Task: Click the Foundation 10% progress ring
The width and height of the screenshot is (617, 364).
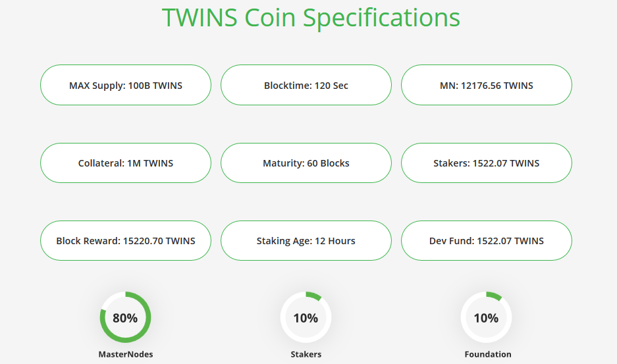Action: pyautogui.click(x=487, y=317)
